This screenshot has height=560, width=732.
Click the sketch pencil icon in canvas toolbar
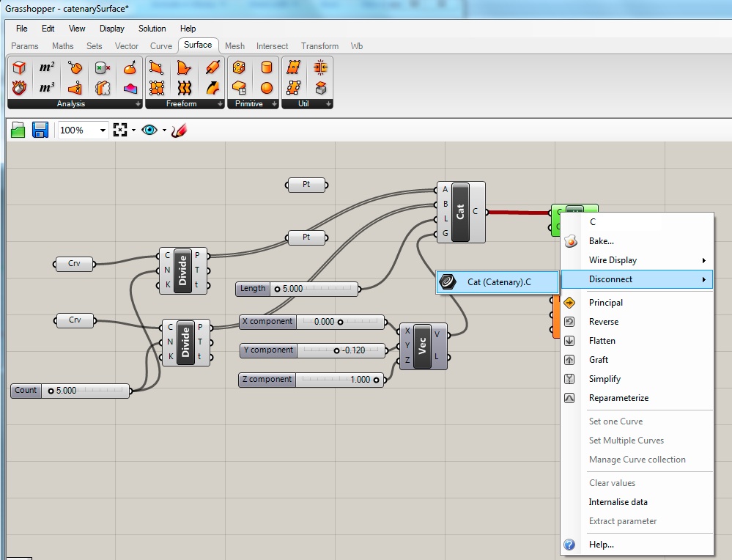180,130
